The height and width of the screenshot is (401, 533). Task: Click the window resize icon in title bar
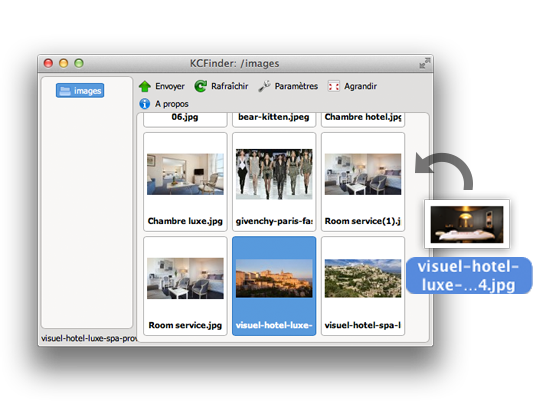click(x=425, y=63)
